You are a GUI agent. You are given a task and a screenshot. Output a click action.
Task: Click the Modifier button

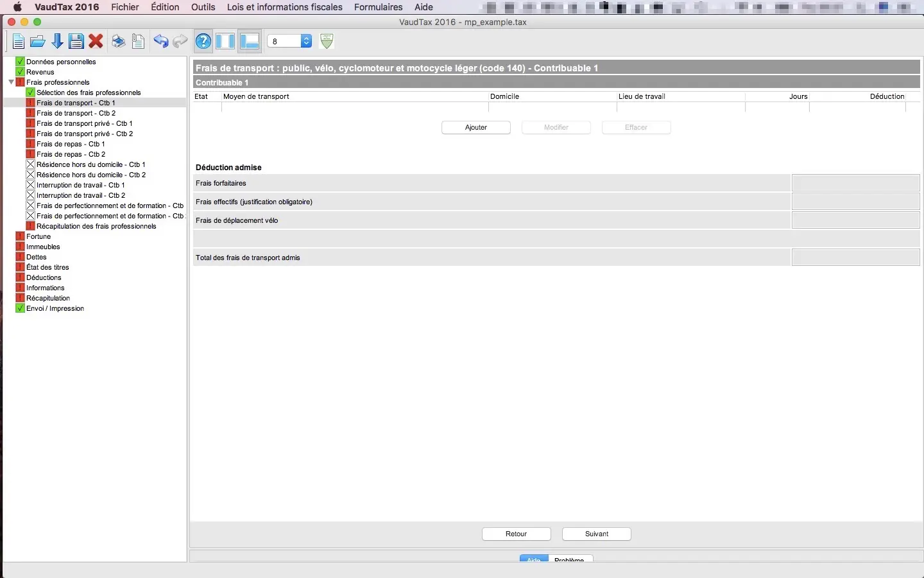tap(556, 127)
